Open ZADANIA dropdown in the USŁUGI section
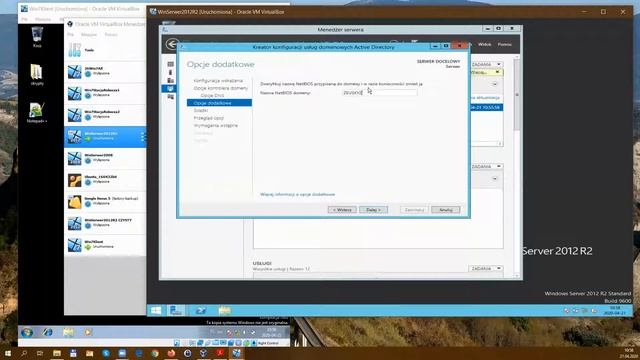Screen dimensions: 640x360 [485, 269]
